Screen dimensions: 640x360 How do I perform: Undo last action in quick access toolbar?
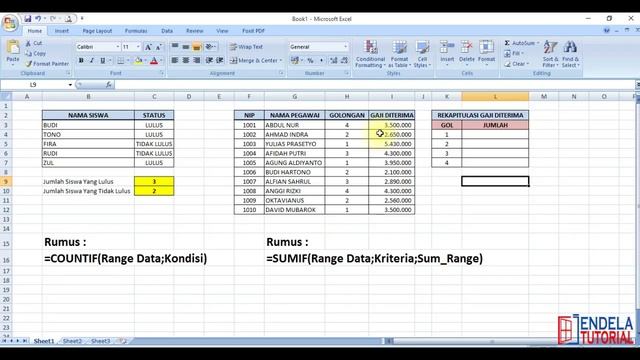[x=38, y=19]
